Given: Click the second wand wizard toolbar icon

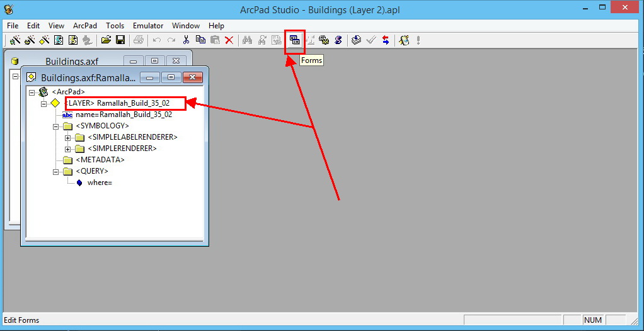Looking at the screenshot, I should coord(30,40).
